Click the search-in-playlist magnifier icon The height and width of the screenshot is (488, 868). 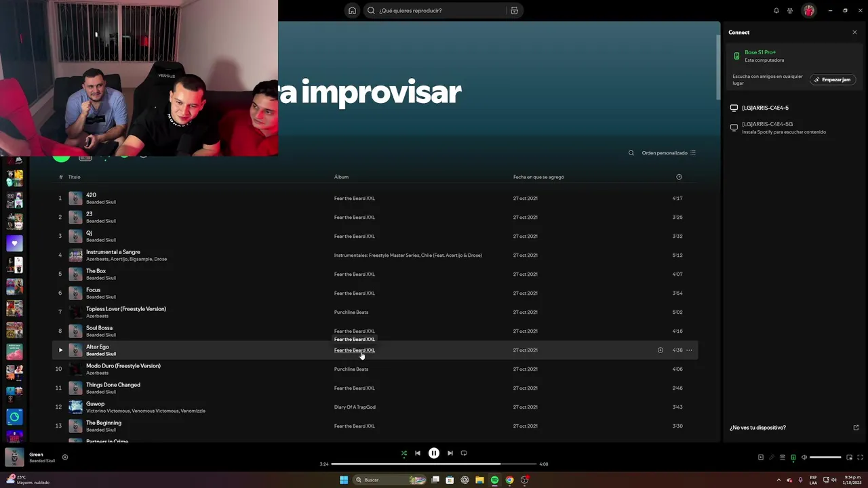[x=631, y=152]
